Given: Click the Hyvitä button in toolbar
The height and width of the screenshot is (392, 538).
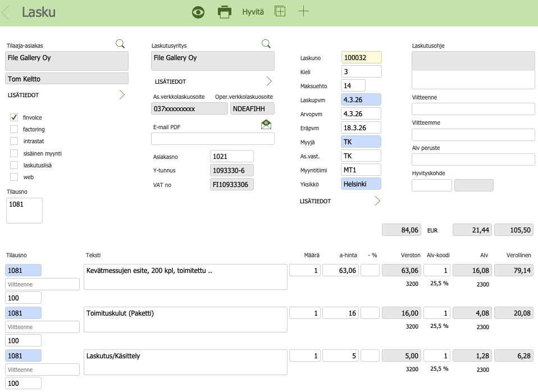Looking at the screenshot, I should point(253,12).
